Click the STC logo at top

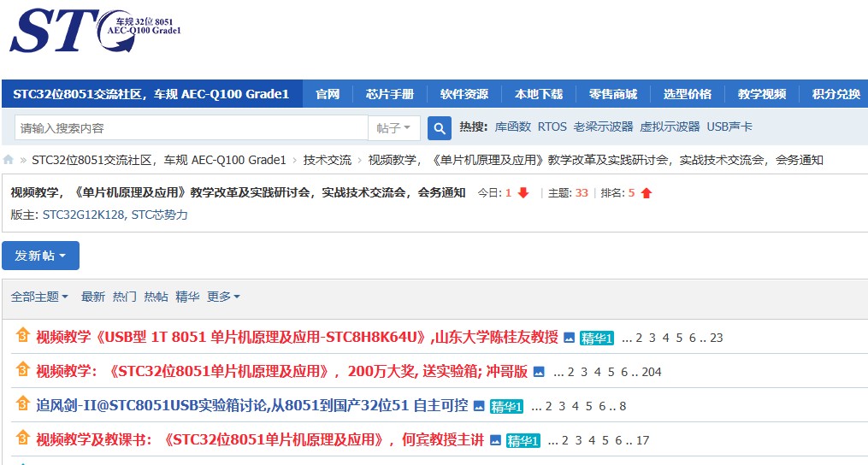point(95,31)
